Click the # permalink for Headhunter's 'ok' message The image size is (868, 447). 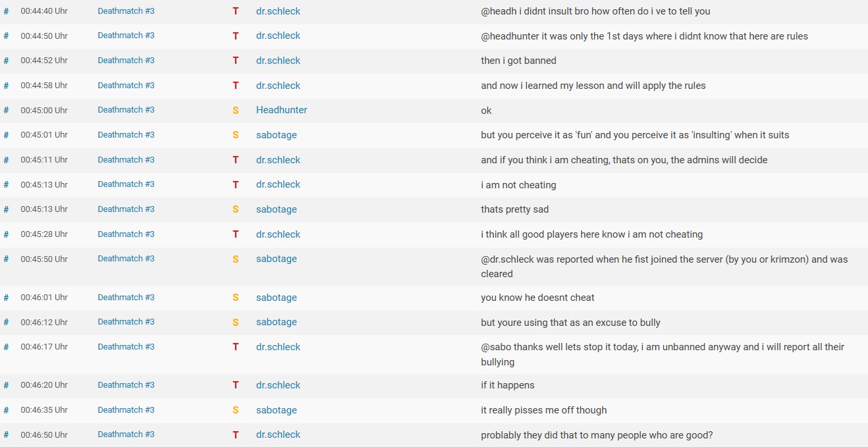[x=6, y=110]
